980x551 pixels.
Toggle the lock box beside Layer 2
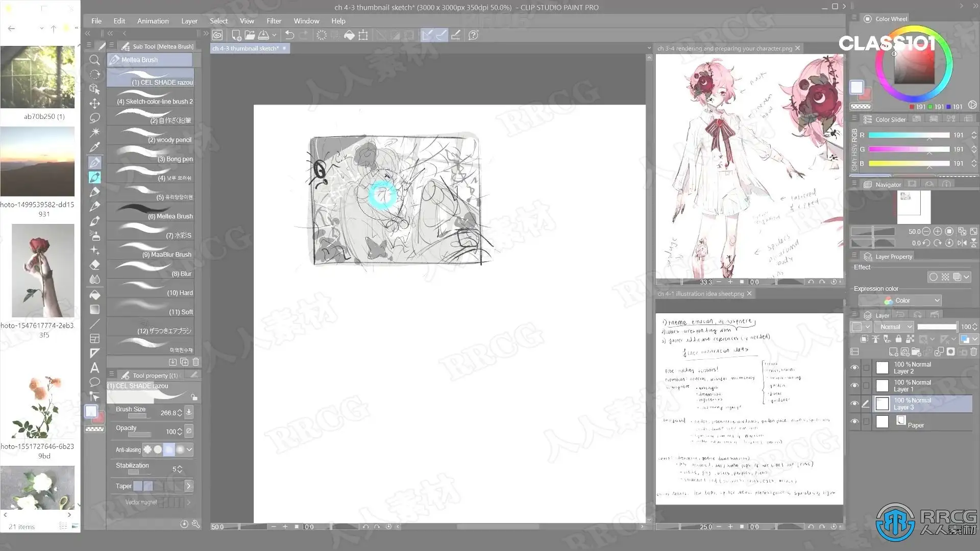click(866, 368)
